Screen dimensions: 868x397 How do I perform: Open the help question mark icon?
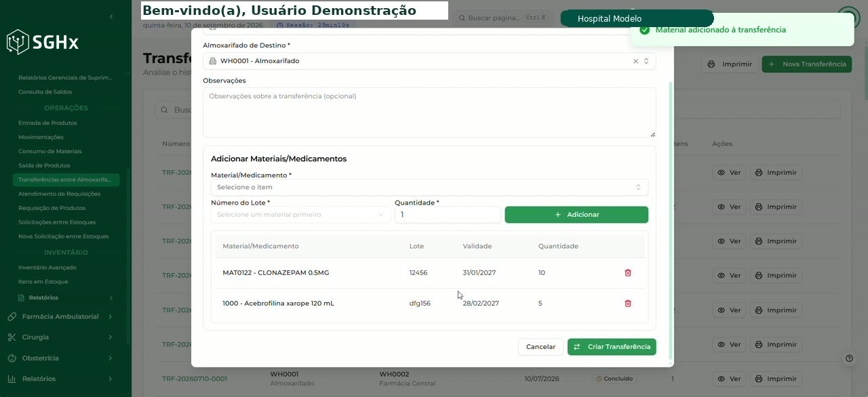tap(849, 358)
